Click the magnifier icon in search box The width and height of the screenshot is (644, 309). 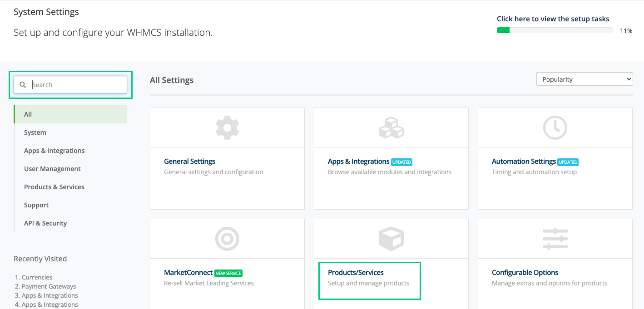[x=23, y=85]
